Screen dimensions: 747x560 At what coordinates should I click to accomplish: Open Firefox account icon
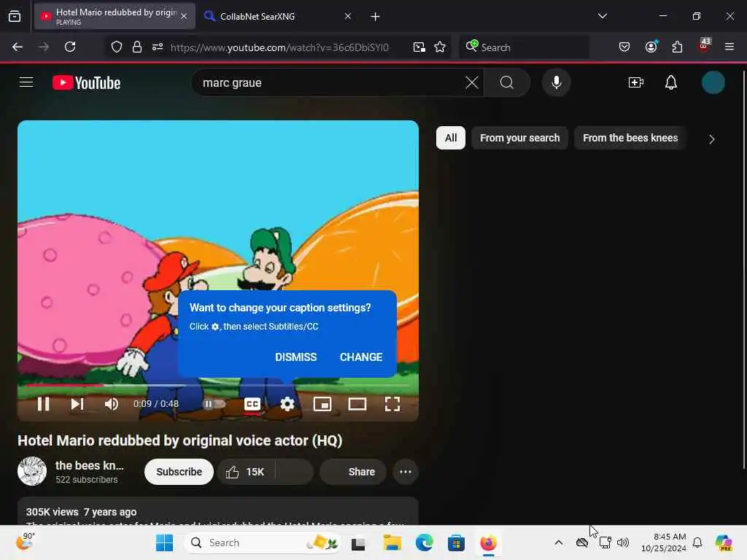[651, 47]
